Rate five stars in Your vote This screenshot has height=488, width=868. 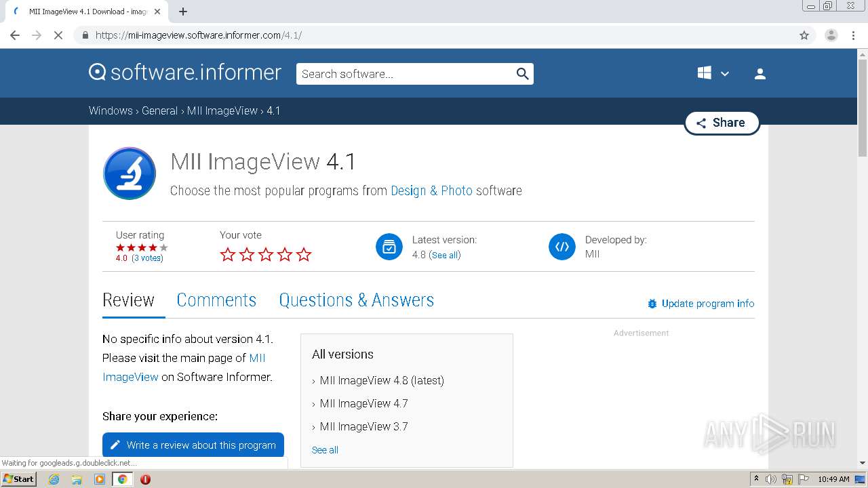click(x=304, y=255)
